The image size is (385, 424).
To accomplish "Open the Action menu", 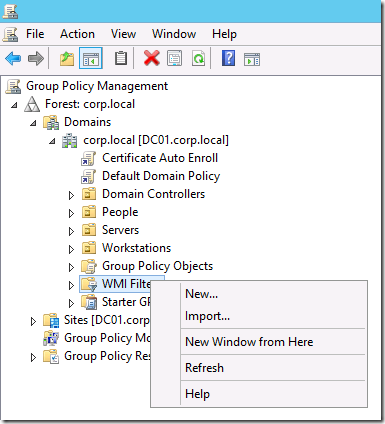I will coord(77,34).
